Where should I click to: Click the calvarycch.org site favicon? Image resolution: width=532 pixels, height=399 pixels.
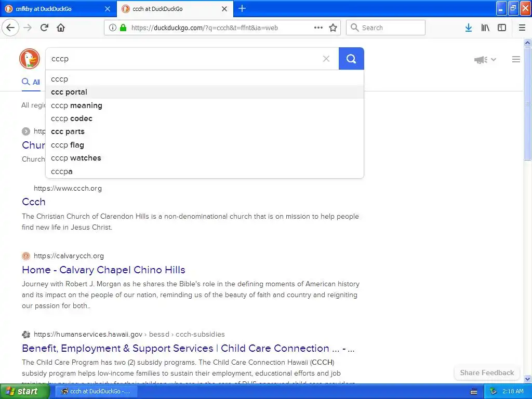(x=26, y=256)
